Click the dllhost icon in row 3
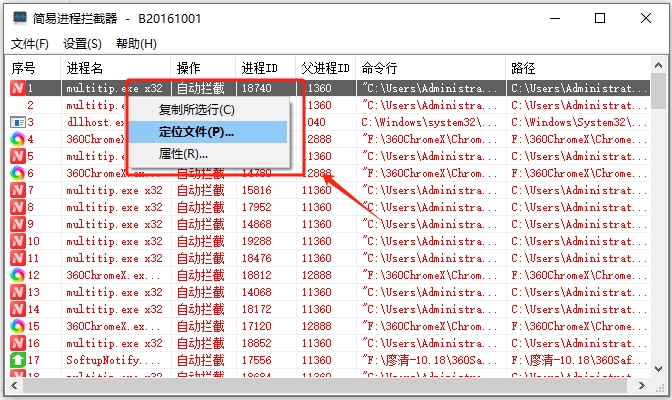Screen dimensions: 672x400 18,122
